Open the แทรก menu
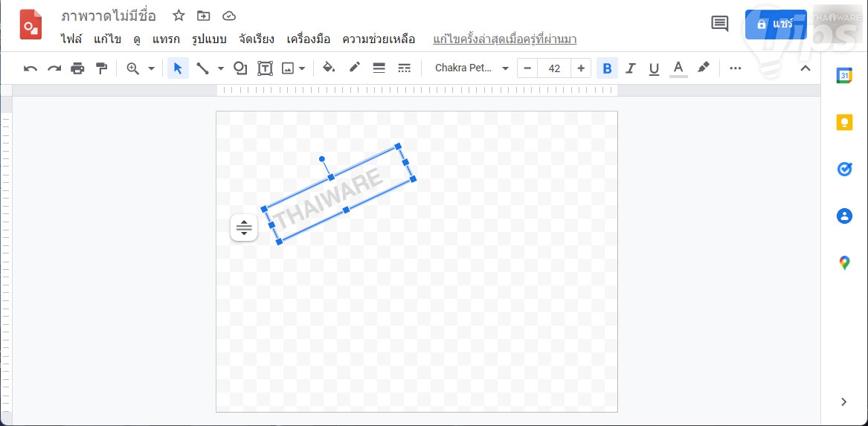 coord(166,39)
